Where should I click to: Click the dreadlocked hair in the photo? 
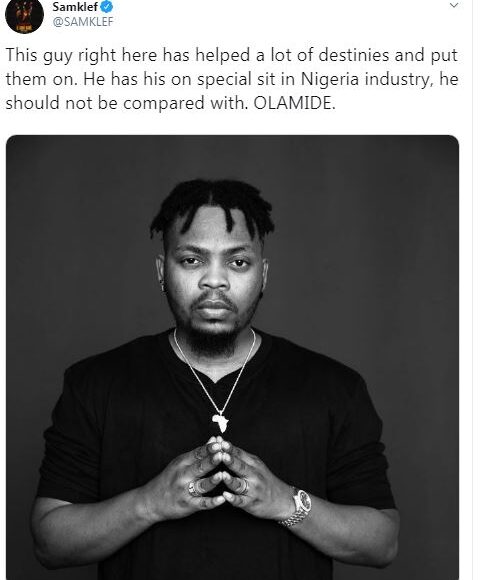click(x=212, y=205)
